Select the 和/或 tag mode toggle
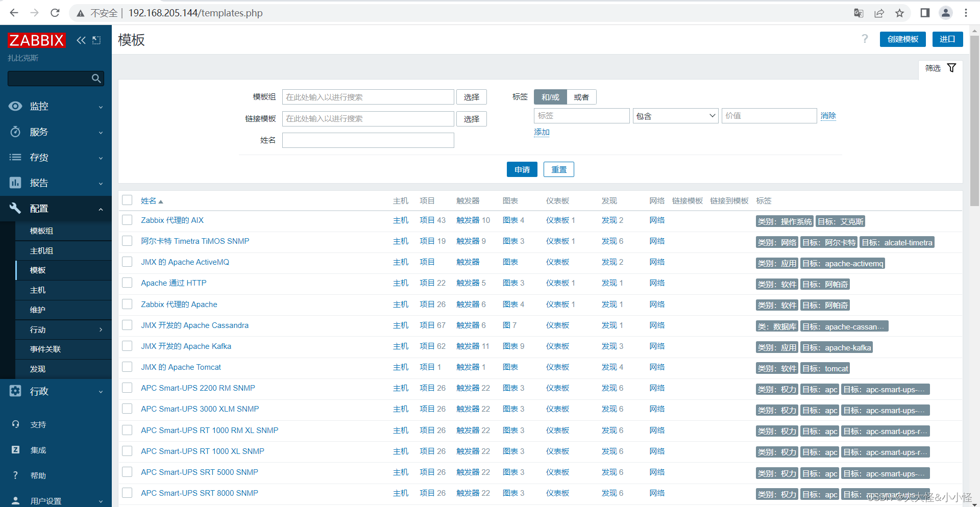980x507 pixels. [550, 97]
